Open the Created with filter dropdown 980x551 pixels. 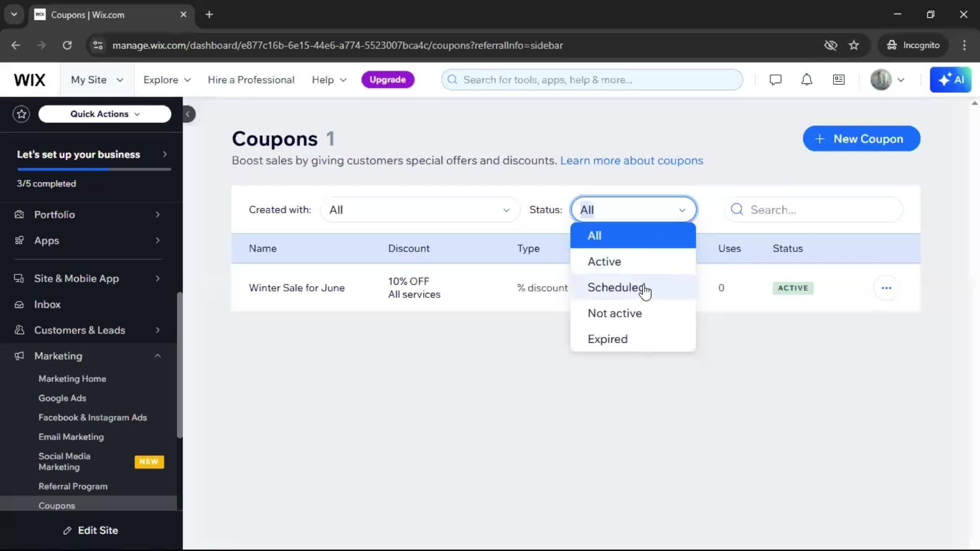point(420,210)
